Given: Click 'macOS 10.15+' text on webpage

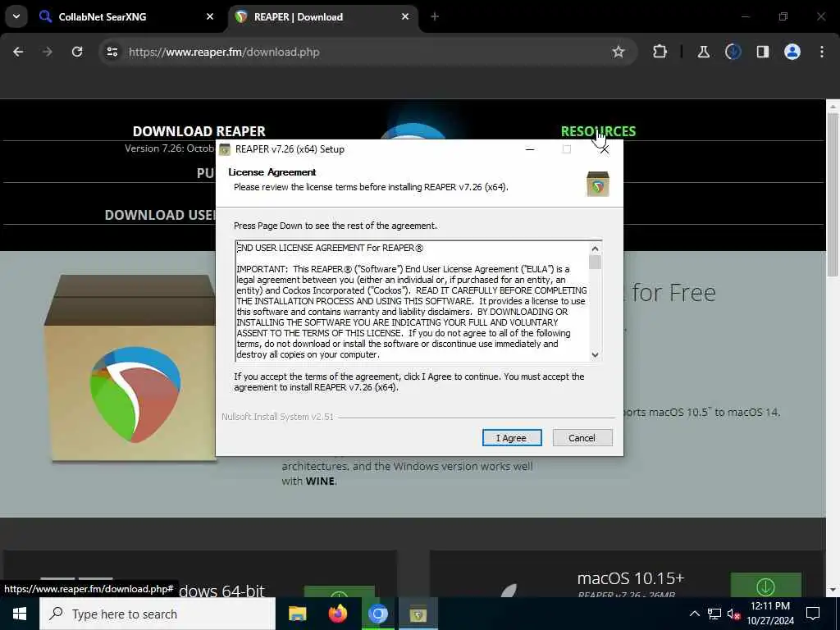Looking at the screenshot, I should [631, 578].
